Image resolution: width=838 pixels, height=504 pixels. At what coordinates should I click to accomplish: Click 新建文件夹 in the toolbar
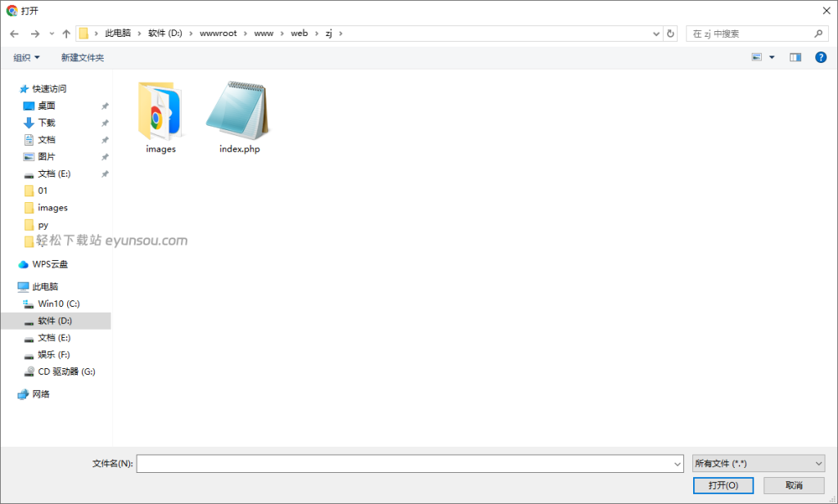83,57
